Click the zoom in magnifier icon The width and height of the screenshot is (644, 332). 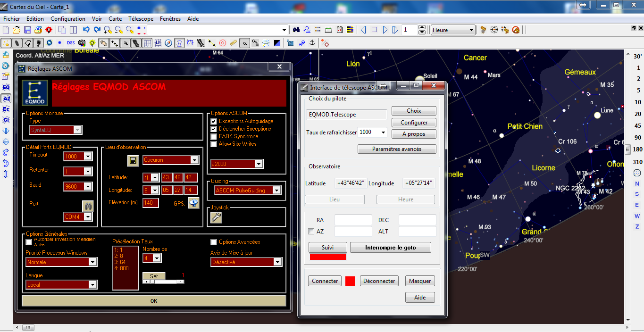point(108,30)
